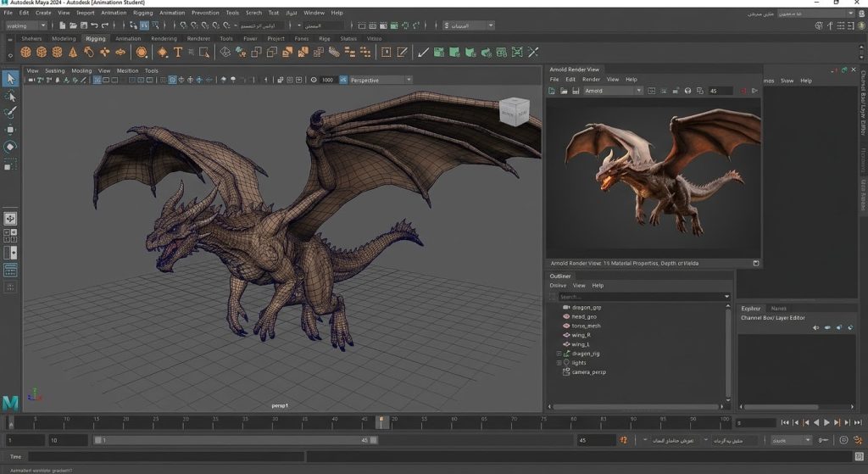
Task: Click the open folder icon in status line
Action: pyautogui.click(x=73, y=25)
